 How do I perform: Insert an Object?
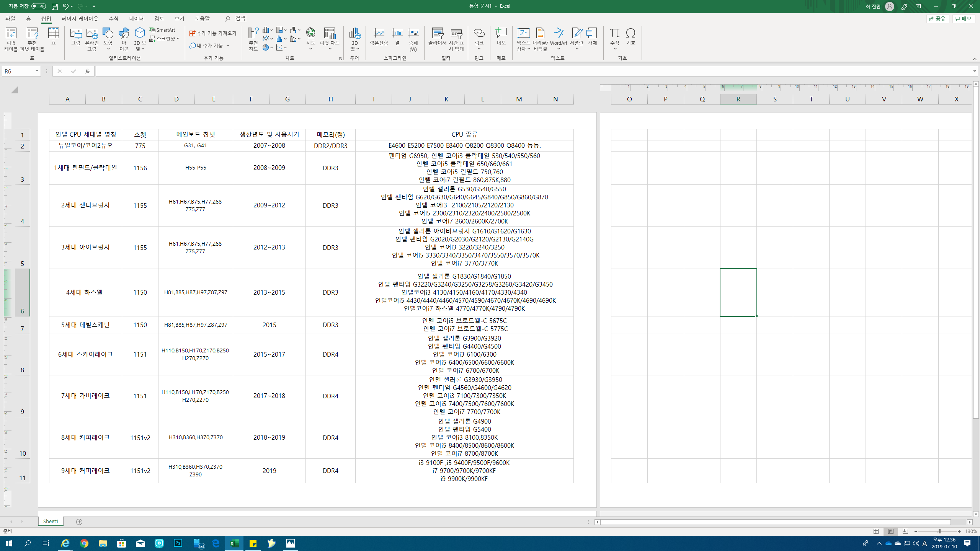tap(592, 37)
